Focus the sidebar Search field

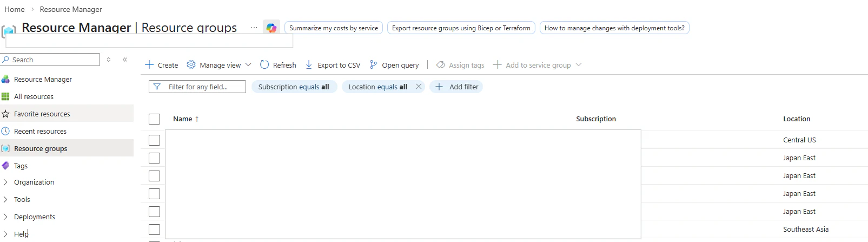coord(50,60)
